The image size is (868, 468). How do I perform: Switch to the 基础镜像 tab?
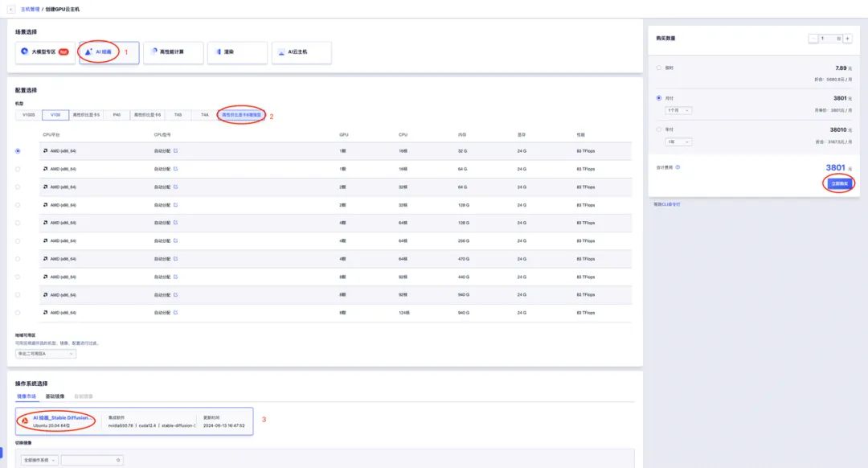point(55,396)
